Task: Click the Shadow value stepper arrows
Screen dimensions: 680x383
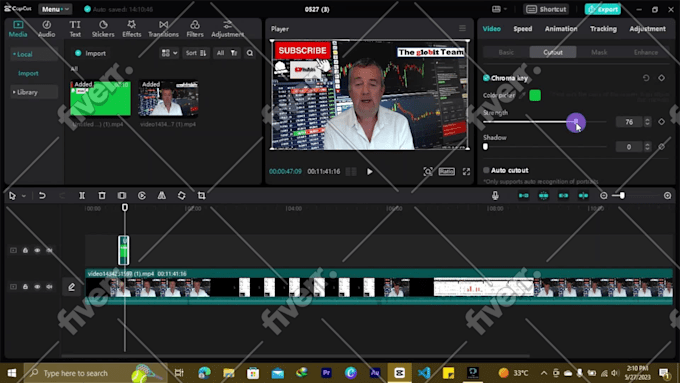Action: tap(647, 147)
